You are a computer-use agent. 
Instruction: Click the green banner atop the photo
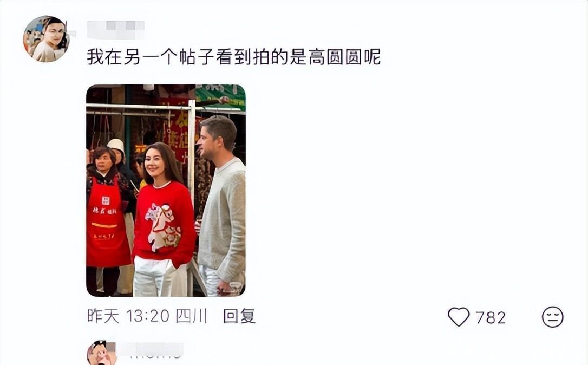point(220,95)
